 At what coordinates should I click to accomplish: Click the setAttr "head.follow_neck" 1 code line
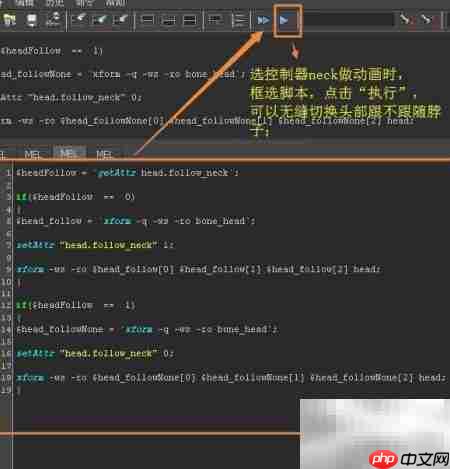95,245
